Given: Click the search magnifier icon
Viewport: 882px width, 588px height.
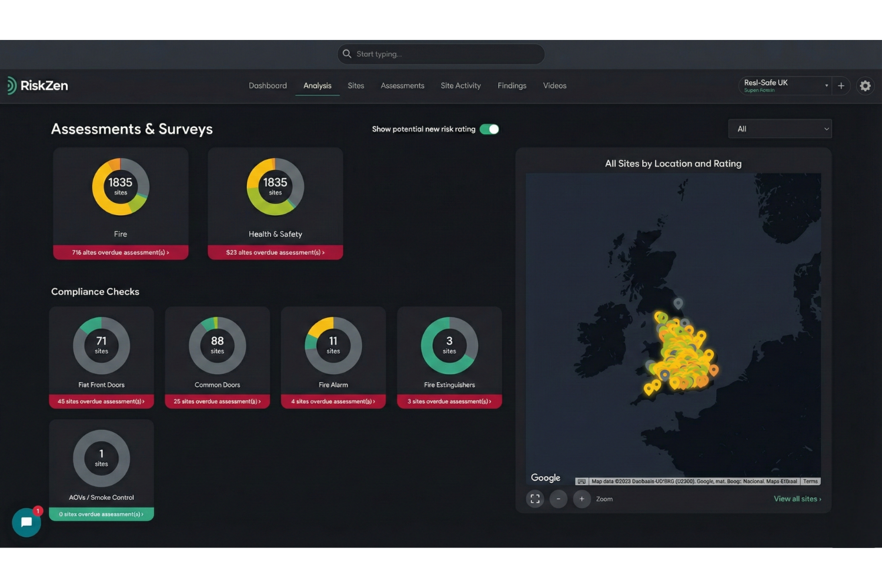Looking at the screenshot, I should click(347, 54).
